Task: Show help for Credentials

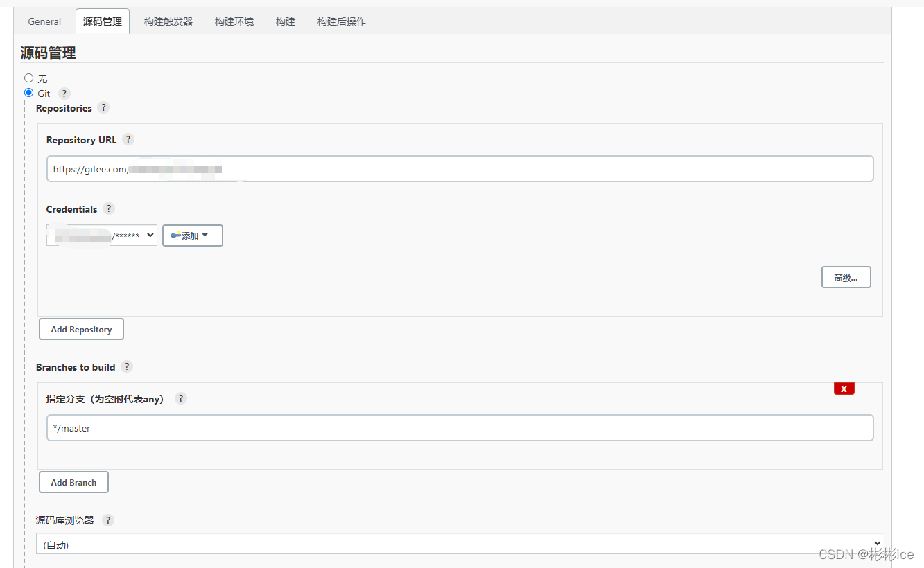Action: [109, 208]
